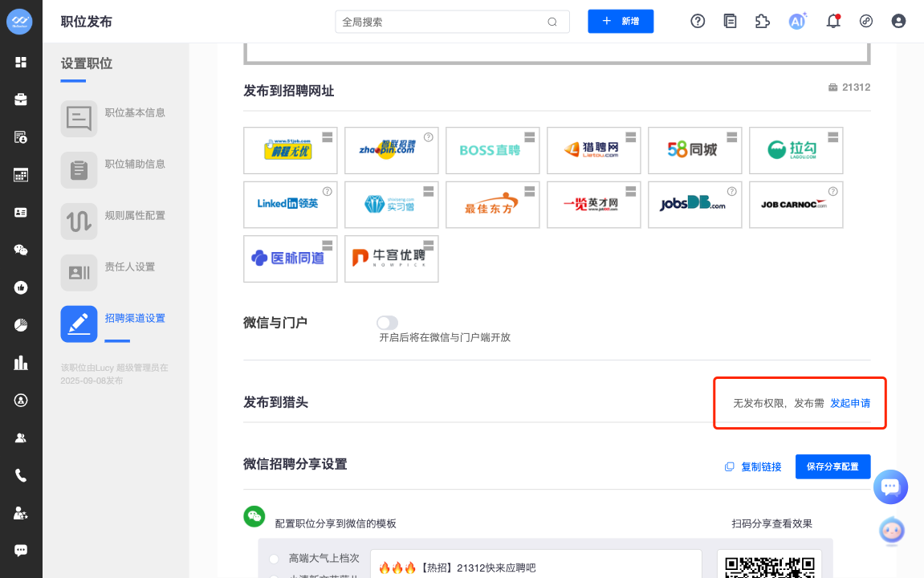The image size is (924, 578).
Task: Click the help icon on JOB CARNOC card
Action: tap(832, 192)
